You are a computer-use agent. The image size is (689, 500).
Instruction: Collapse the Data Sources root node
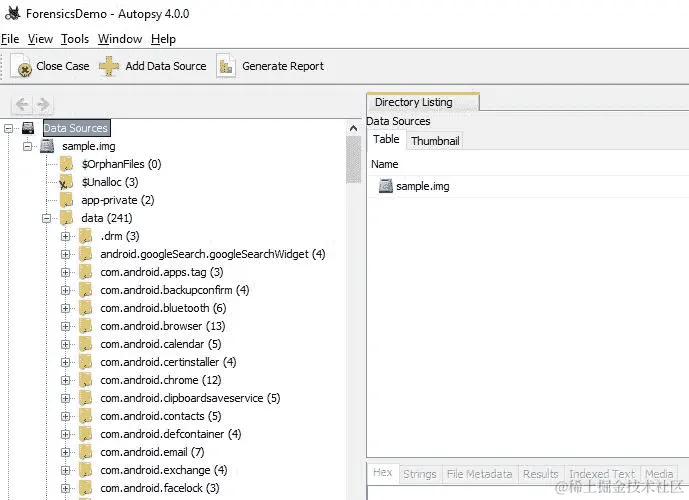click(8, 128)
